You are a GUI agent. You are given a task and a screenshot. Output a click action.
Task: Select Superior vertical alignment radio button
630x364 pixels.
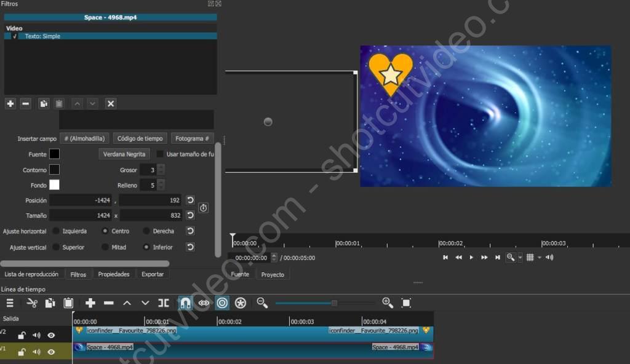click(x=56, y=247)
